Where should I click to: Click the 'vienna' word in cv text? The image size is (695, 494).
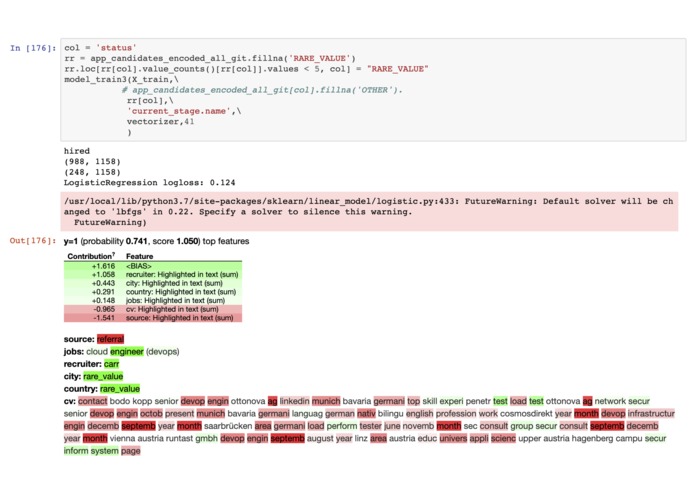point(122,438)
